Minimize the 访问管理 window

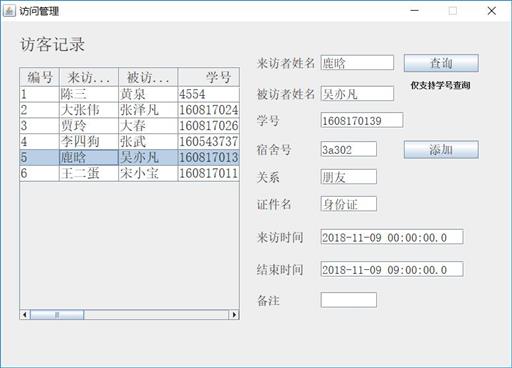[x=414, y=11]
